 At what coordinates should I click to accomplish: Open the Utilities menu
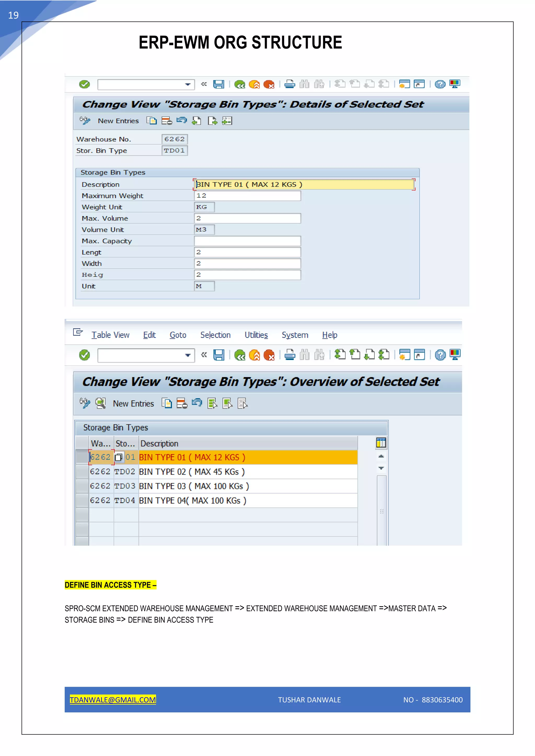click(x=256, y=335)
